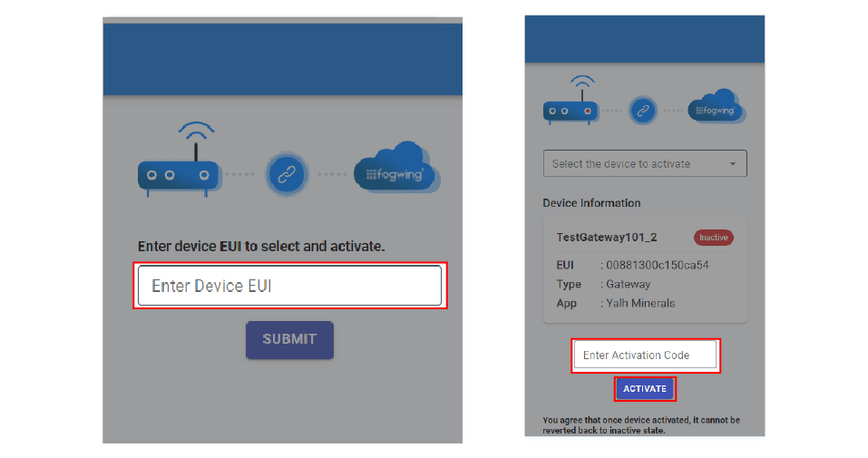The image size is (868, 458).
Task: Click the SUBMIT button
Action: pos(289,339)
